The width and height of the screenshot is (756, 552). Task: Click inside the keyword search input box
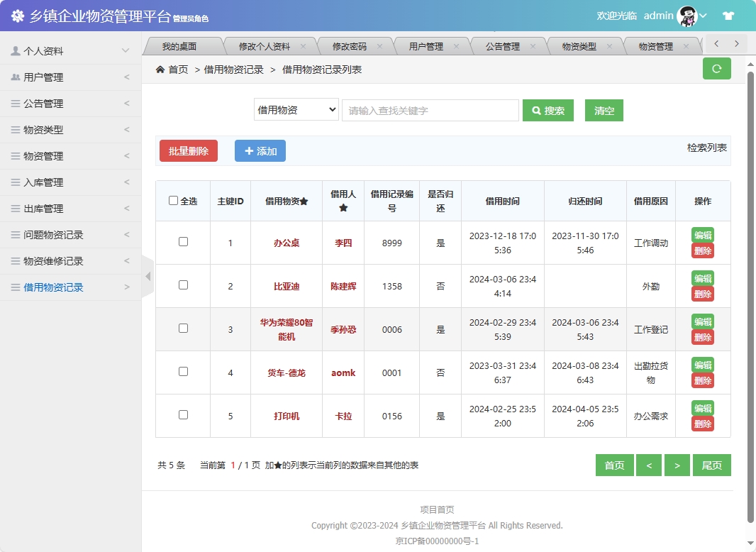pos(430,109)
